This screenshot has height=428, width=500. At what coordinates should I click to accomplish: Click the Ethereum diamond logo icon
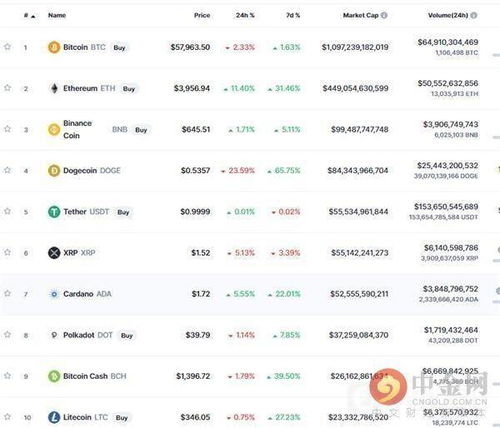coord(54,88)
